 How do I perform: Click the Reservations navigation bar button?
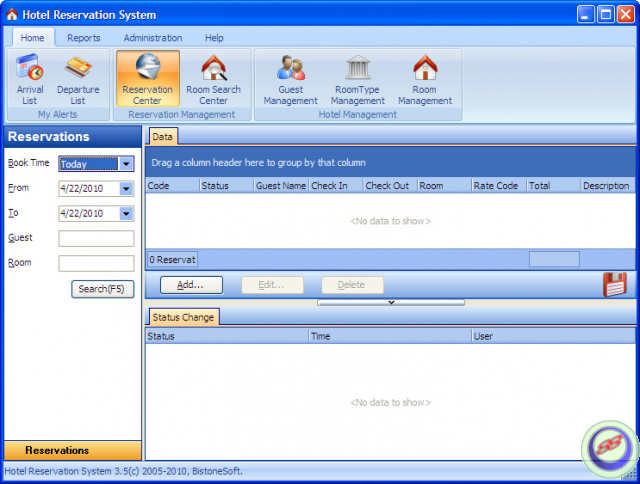point(73,450)
